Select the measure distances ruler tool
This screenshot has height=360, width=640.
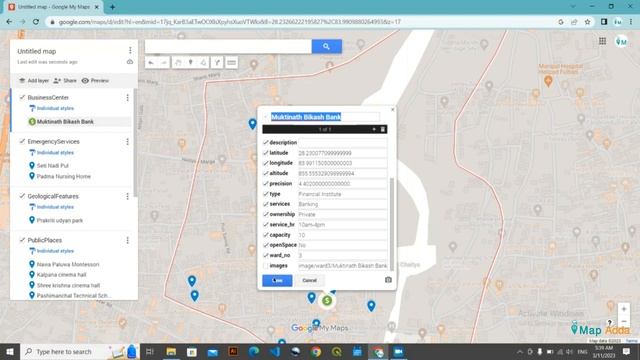click(231, 62)
